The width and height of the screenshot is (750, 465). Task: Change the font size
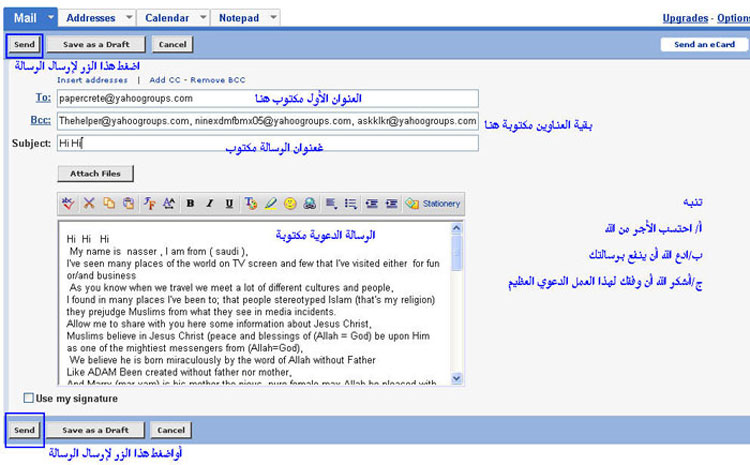pyautogui.click(x=169, y=204)
